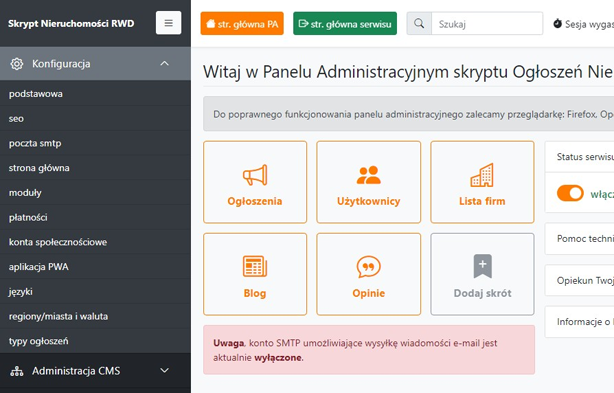Click the magnifier search icon
The image size is (614, 393).
tap(419, 23)
